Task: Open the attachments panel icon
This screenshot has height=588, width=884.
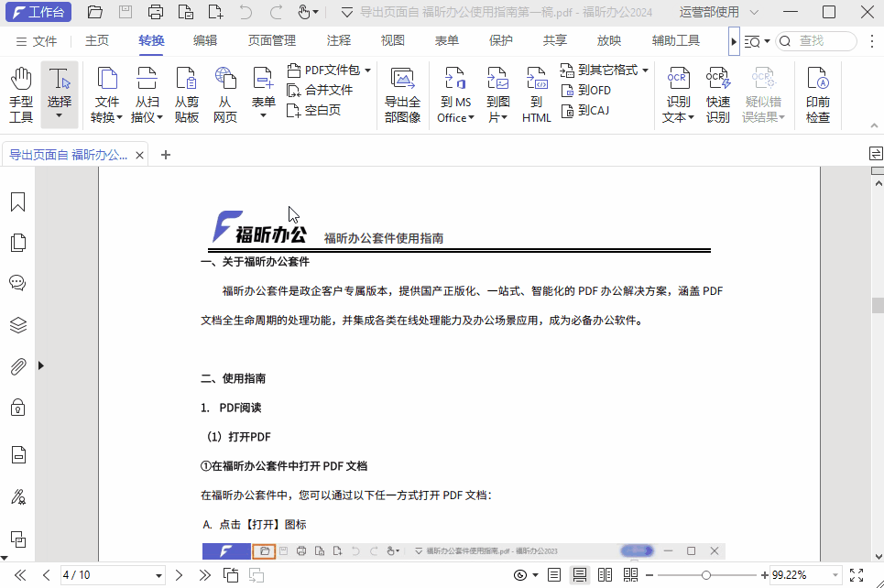Action: 17,366
